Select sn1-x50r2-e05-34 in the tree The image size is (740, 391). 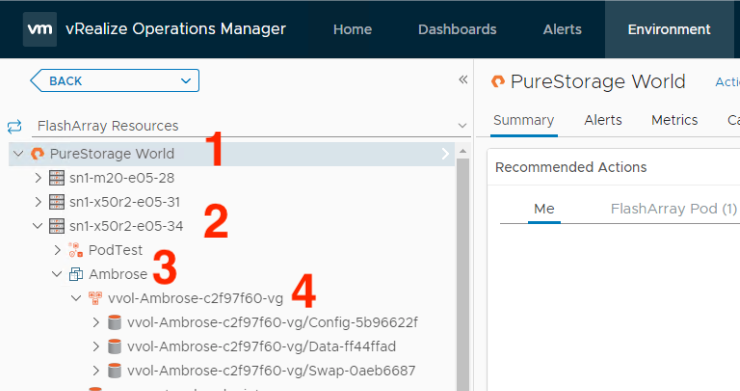126,226
